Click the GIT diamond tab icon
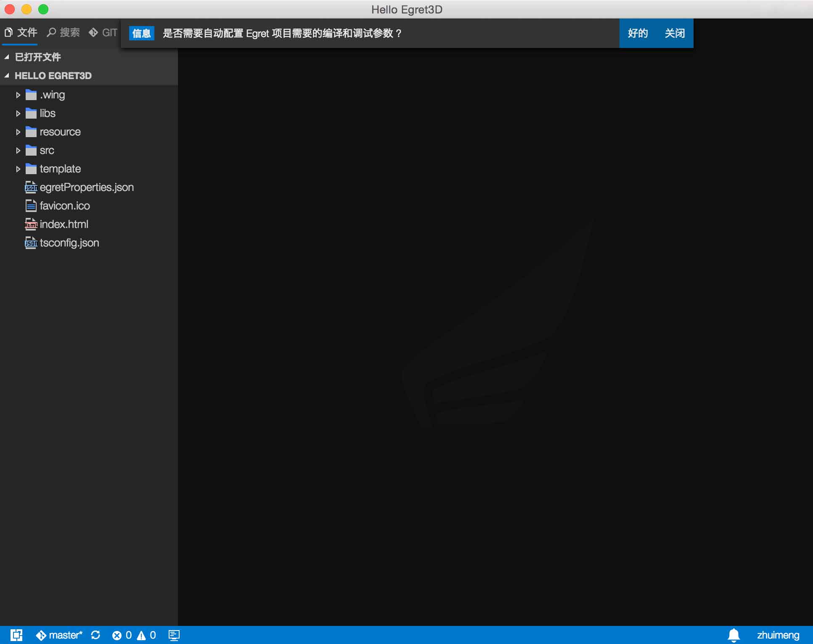Screen dimensions: 813x644 (93, 32)
